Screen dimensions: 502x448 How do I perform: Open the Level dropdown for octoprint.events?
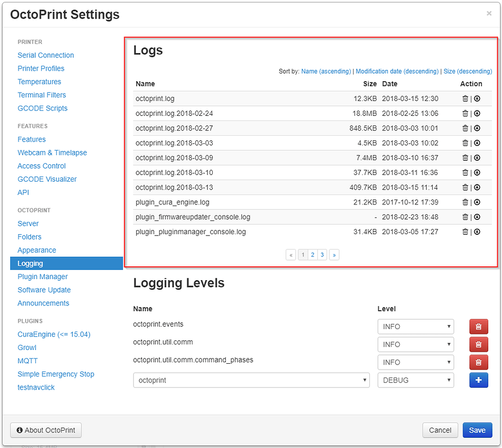(x=415, y=326)
